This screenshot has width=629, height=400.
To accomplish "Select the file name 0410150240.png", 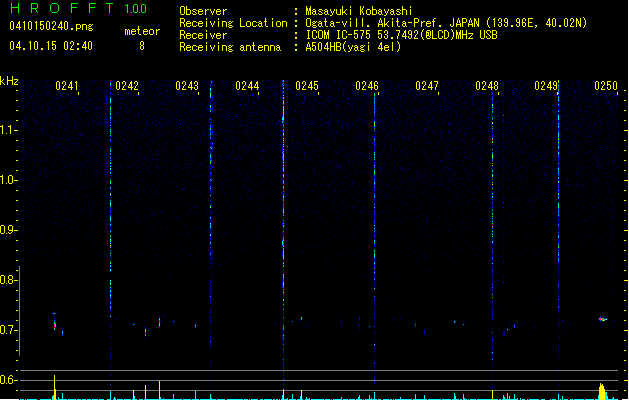I will tap(51, 26).
